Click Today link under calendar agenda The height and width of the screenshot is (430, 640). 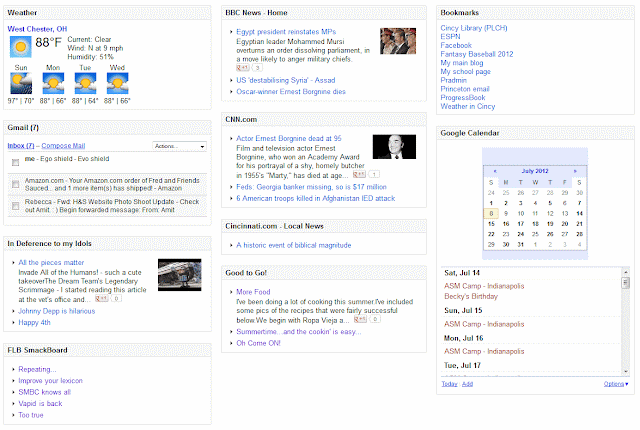pos(449,384)
